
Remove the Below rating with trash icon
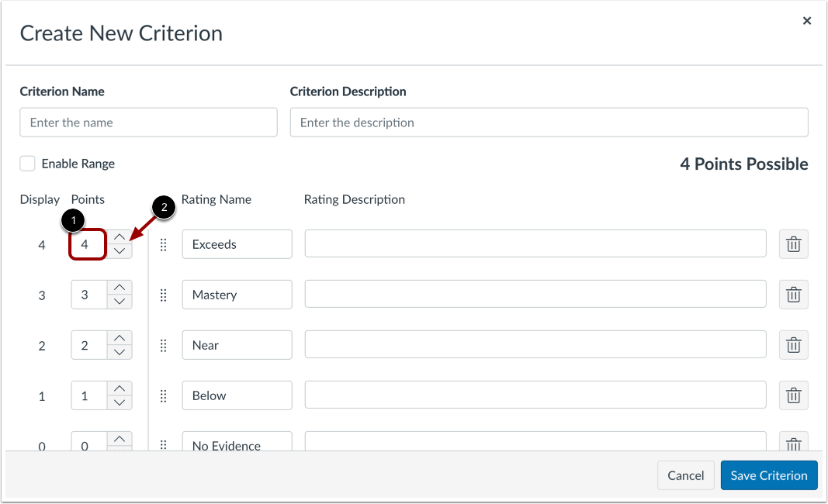(x=793, y=395)
